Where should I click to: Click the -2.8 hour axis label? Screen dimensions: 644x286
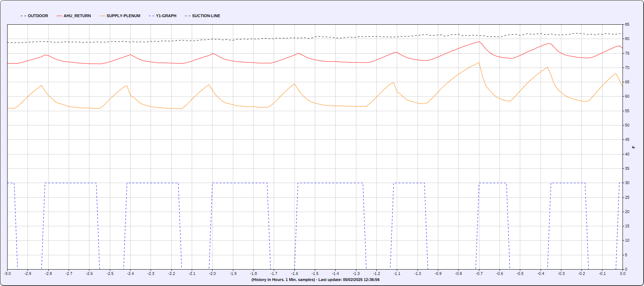point(48,273)
